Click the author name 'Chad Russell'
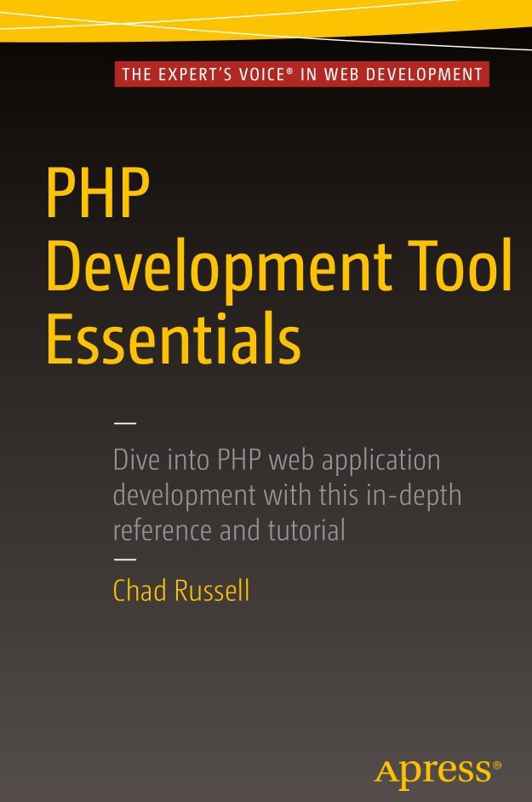532x802 pixels. pyautogui.click(x=181, y=590)
